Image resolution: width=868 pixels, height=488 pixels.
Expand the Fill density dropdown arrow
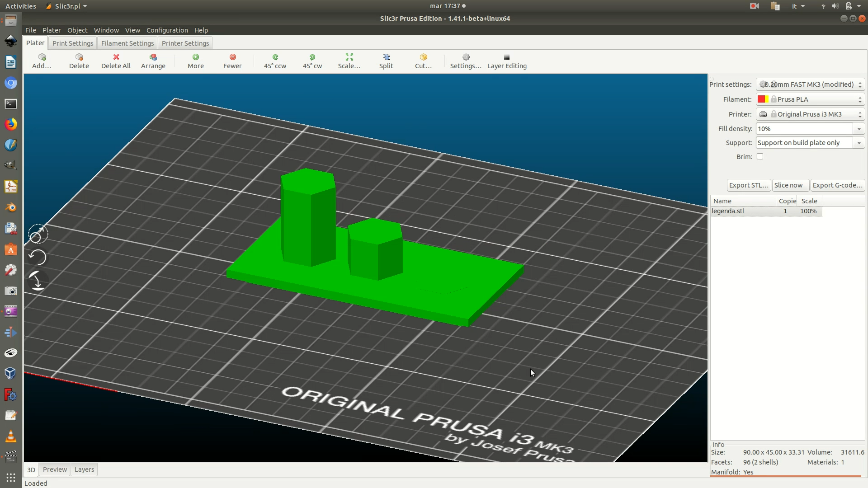point(859,129)
